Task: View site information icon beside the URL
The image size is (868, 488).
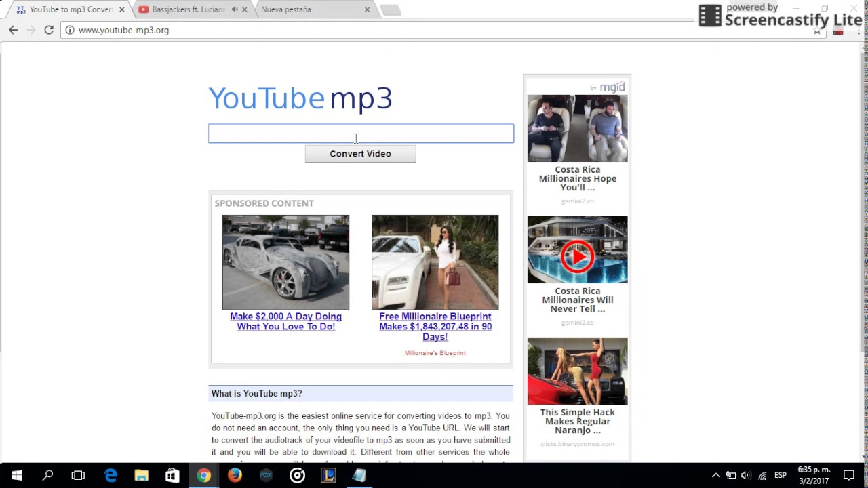Action: tap(70, 30)
